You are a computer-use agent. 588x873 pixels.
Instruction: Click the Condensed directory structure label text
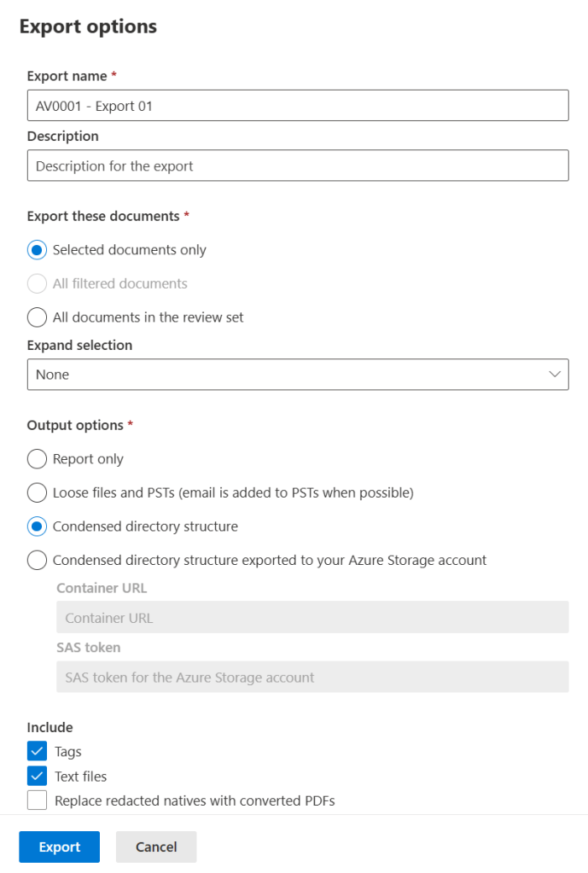pos(145,527)
